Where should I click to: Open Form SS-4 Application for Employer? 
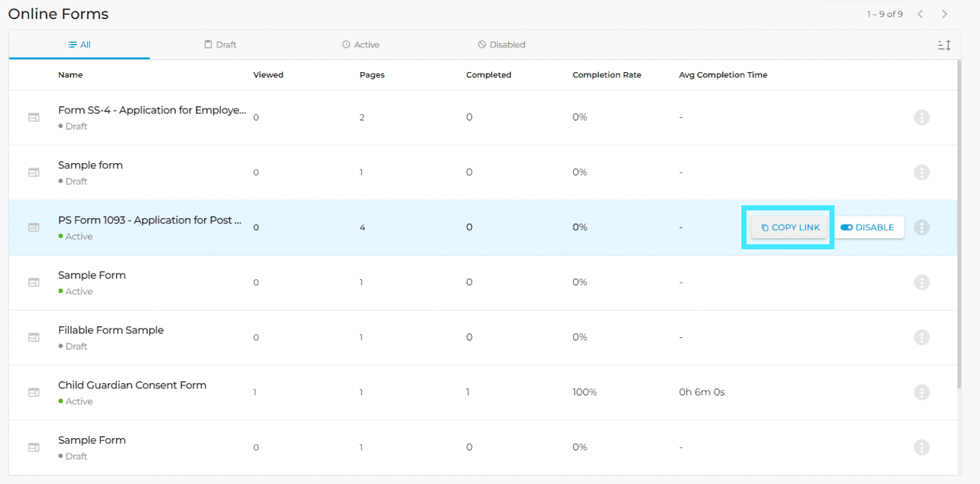(x=151, y=110)
